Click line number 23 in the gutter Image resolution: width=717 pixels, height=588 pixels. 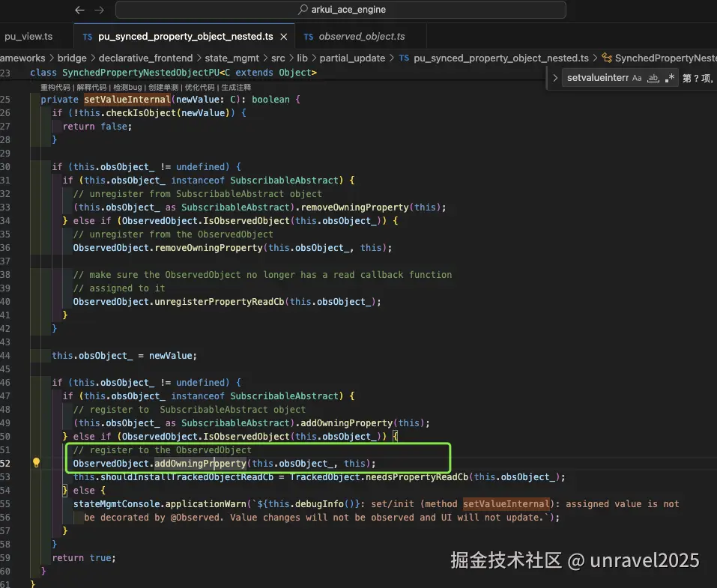coord(5,73)
